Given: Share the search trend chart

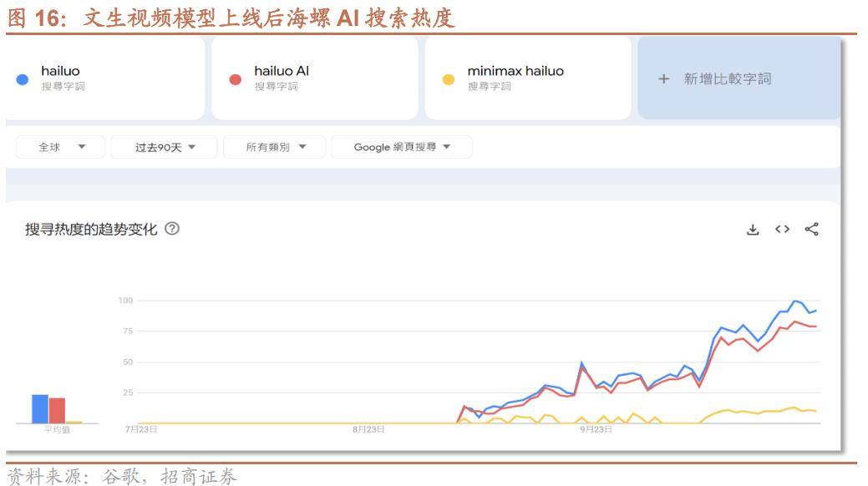Looking at the screenshot, I should pyautogui.click(x=811, y=229).
